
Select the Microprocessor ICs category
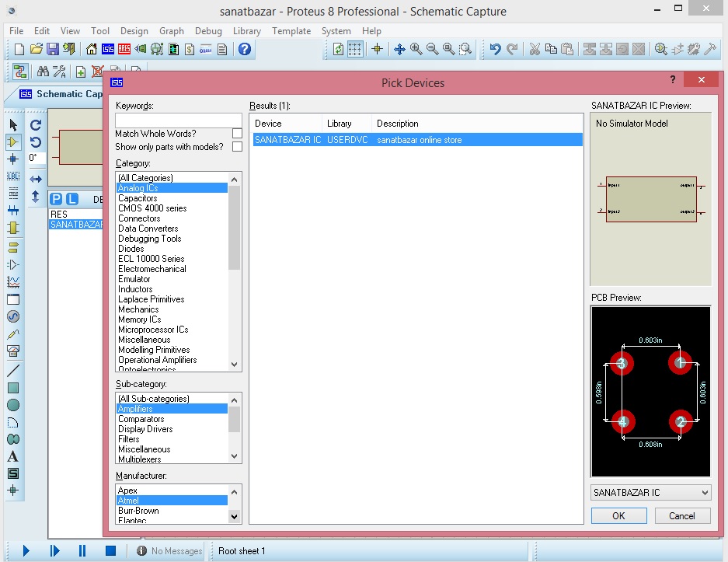click(172, 330)
